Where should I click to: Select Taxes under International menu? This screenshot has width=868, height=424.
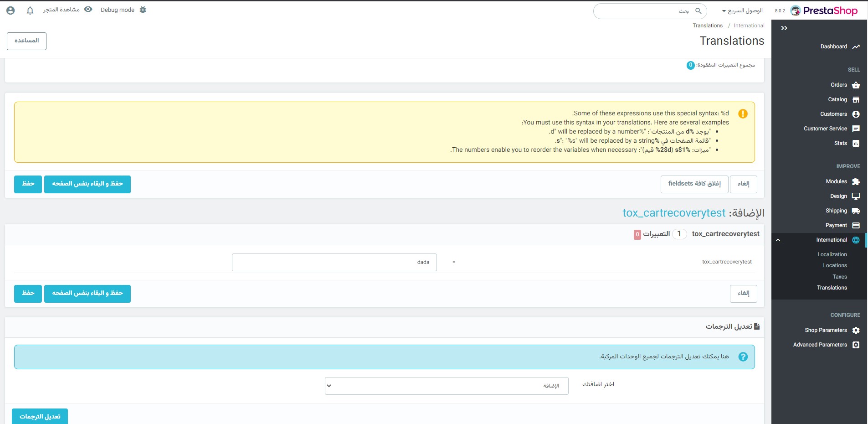point(839,277)
